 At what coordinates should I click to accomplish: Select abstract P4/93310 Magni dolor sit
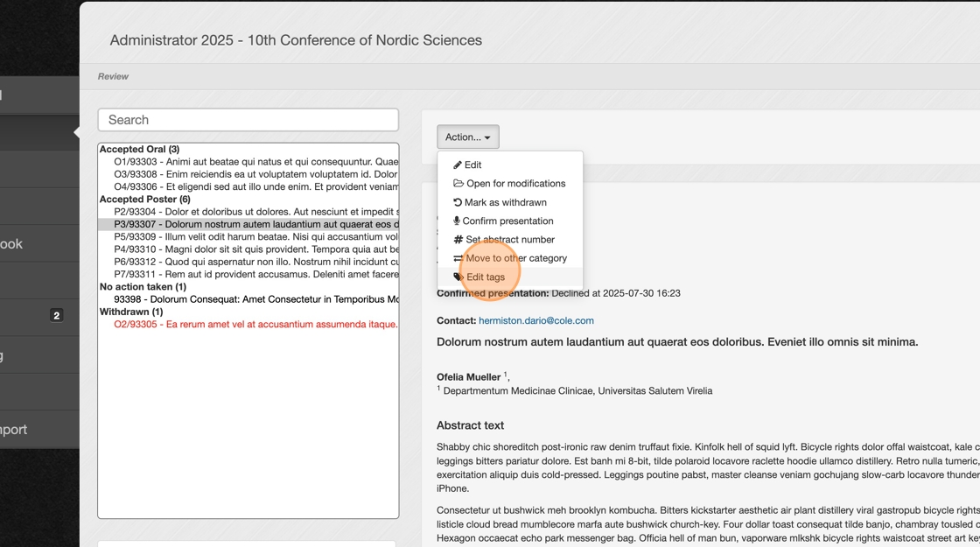coord(248,249)
